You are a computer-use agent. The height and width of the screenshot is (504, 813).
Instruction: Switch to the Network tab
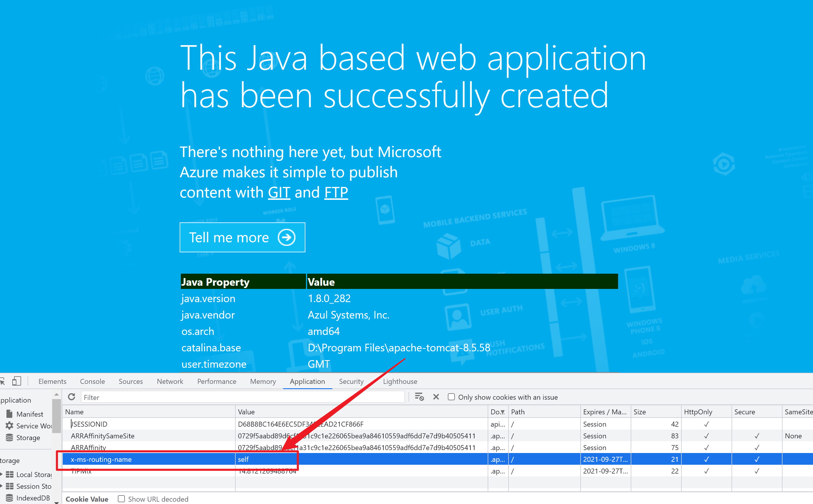pyautogui.click(x=170, y=381)
